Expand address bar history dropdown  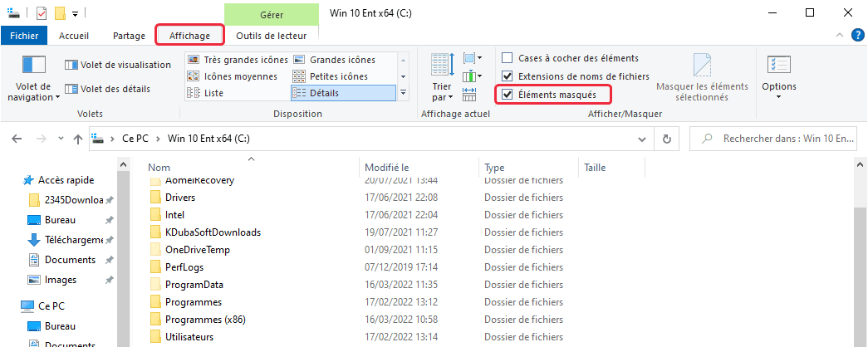(642, 139)
